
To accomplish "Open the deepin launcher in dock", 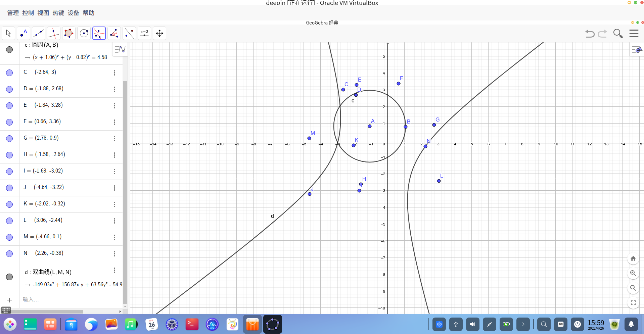I will pyautogui.click(x=10, y=324).
